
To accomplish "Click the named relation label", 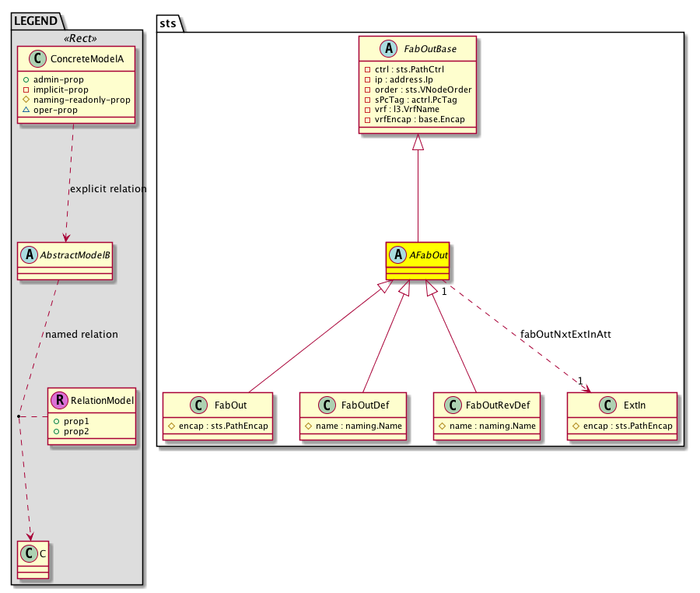I will pyautogui.click(x=82, y=335).
